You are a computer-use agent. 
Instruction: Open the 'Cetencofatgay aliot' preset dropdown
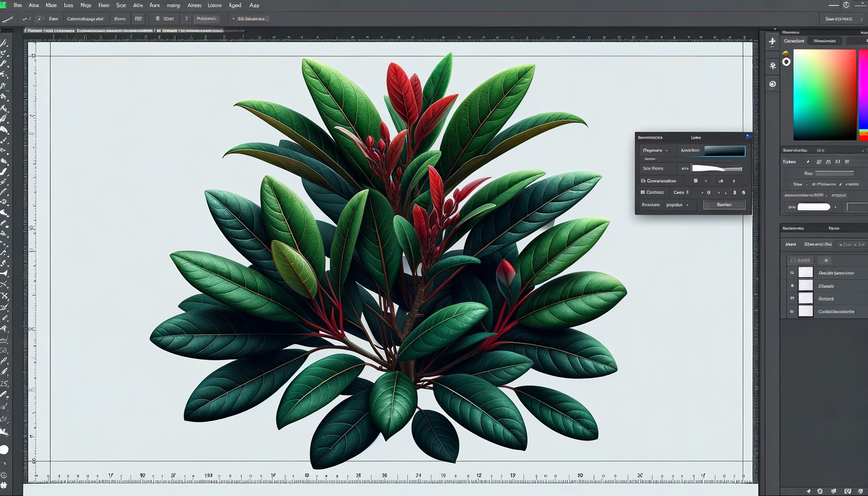coord(85,19)
